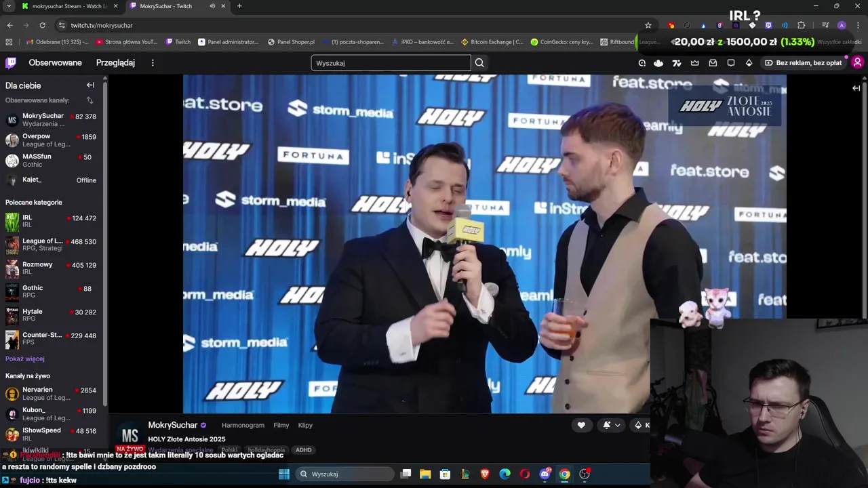Open the Overpow channel in sidebar
868x488 pixels.
(52, 140)
